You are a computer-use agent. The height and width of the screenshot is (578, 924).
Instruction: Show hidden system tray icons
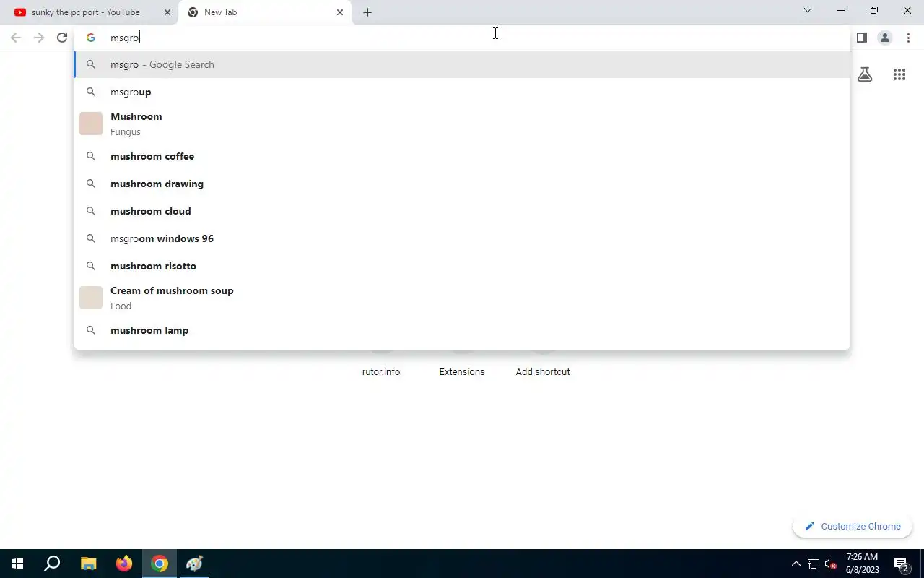(796, 564)
